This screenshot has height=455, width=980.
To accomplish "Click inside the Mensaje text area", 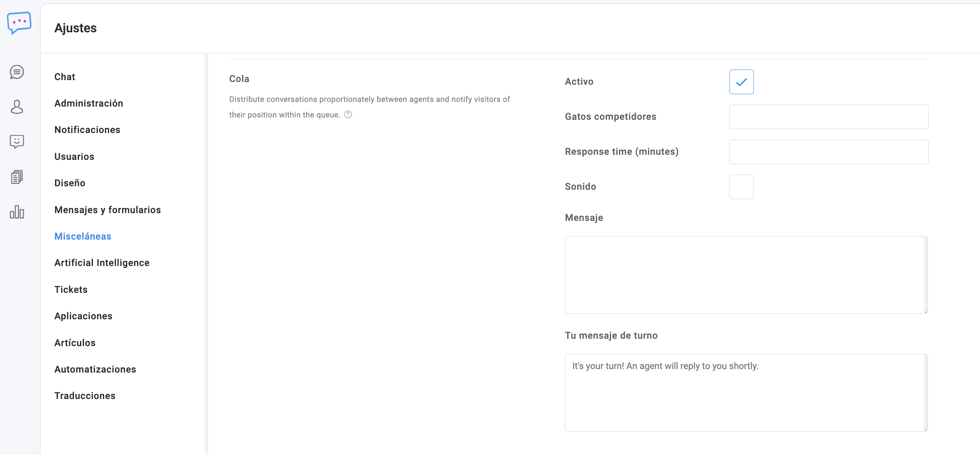I will click(x=745, y=275).
